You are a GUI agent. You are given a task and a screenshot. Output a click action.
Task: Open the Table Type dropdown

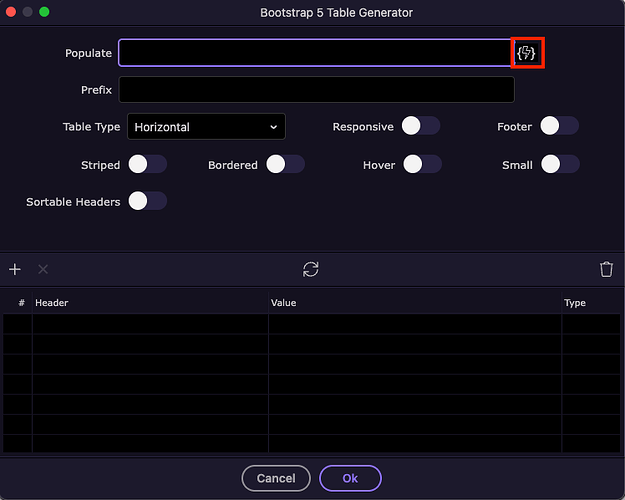[206, 127]
